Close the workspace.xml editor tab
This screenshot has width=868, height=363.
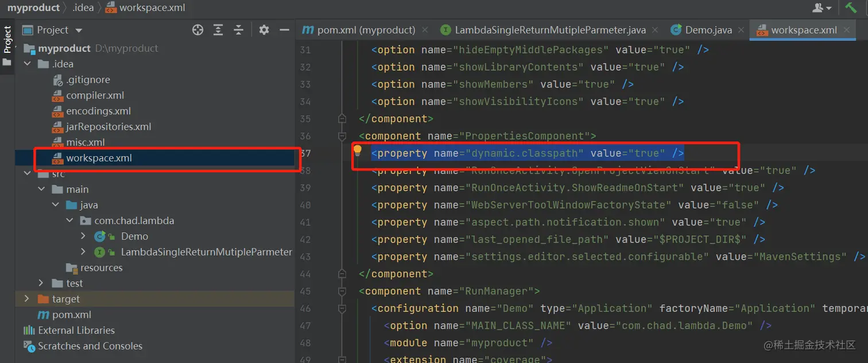[x=847, y=30]
